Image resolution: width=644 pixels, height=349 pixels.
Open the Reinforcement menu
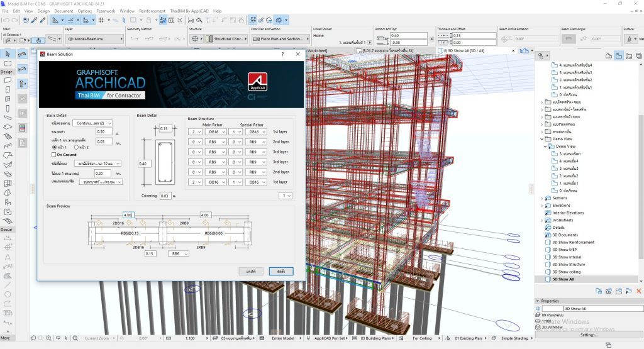point(152,11)
